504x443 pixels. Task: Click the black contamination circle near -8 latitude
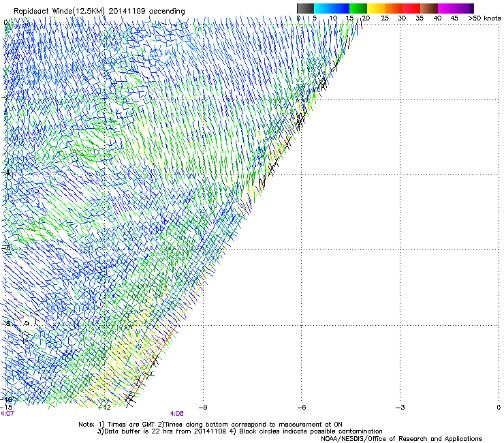27,323
